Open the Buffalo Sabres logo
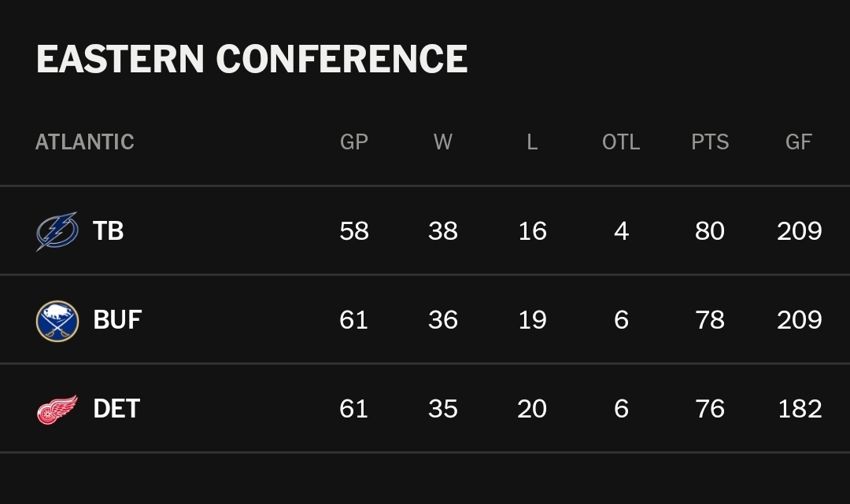The image size is (850, 504). click(x=57, y=321)
